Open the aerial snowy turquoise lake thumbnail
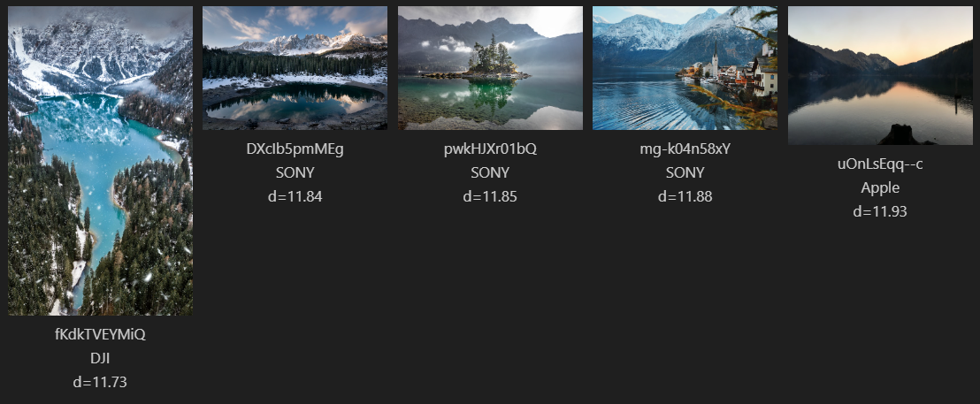980x404 pixels. click(100, 161)
